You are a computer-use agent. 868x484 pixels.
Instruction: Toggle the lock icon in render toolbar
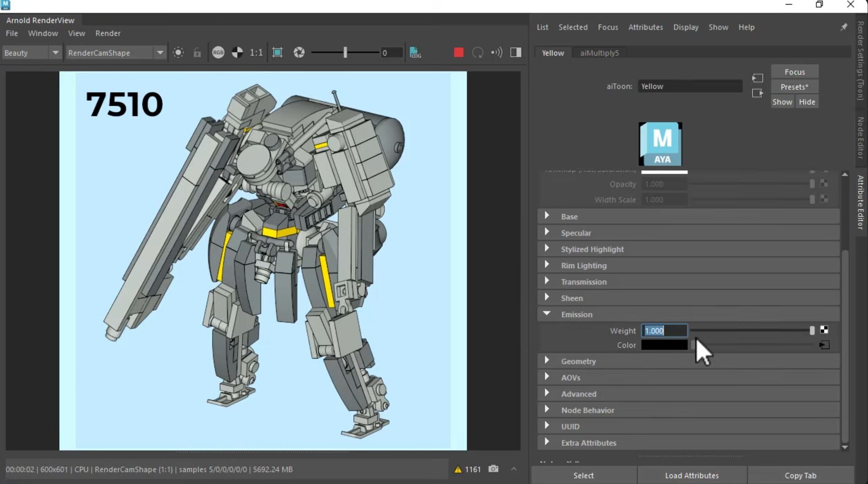197,52
